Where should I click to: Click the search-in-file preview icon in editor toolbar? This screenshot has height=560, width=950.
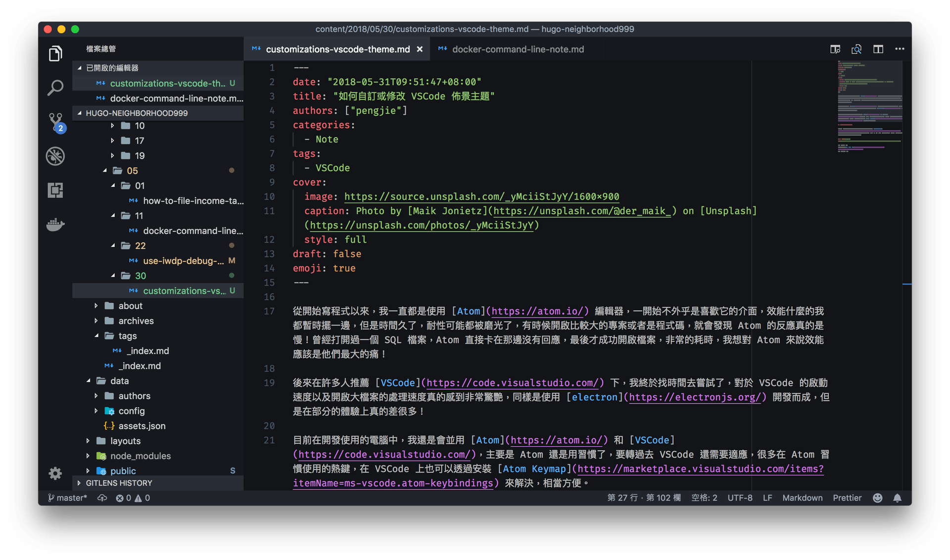tap(856, 49)
